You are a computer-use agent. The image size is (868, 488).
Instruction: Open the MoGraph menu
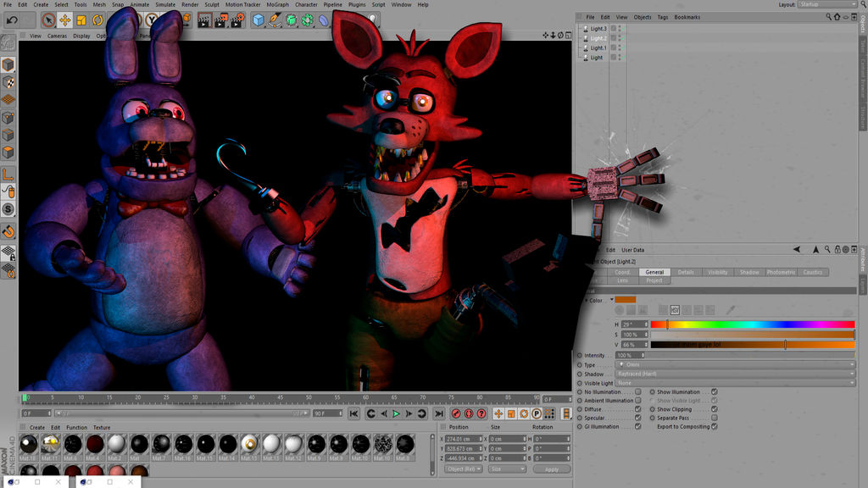click(x=277, y=4)
